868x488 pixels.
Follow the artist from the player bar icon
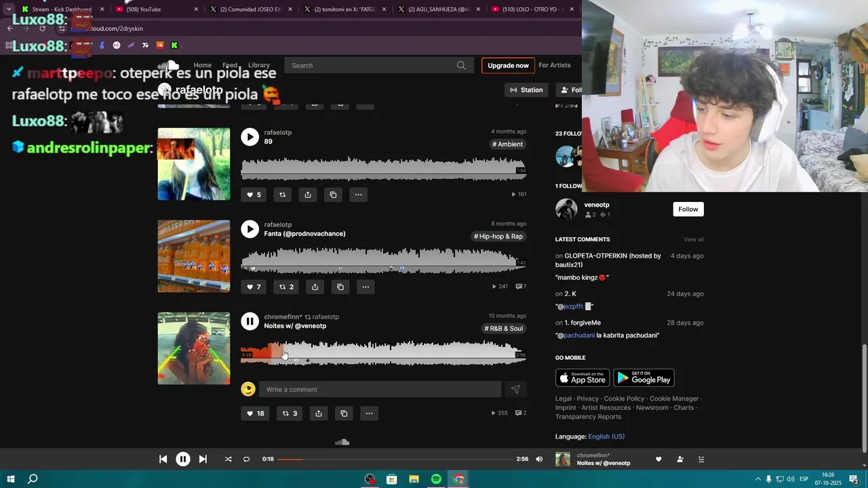[x=680, y=459]
